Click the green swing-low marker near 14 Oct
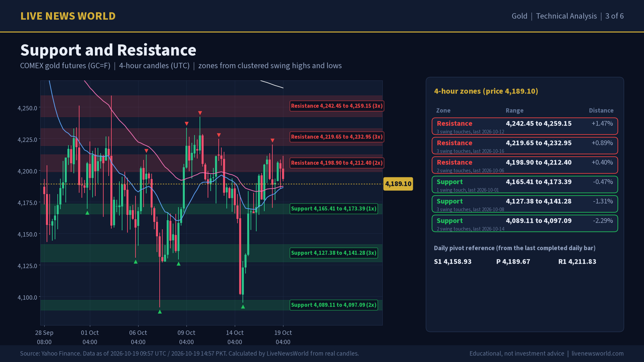 click(243, 307)
